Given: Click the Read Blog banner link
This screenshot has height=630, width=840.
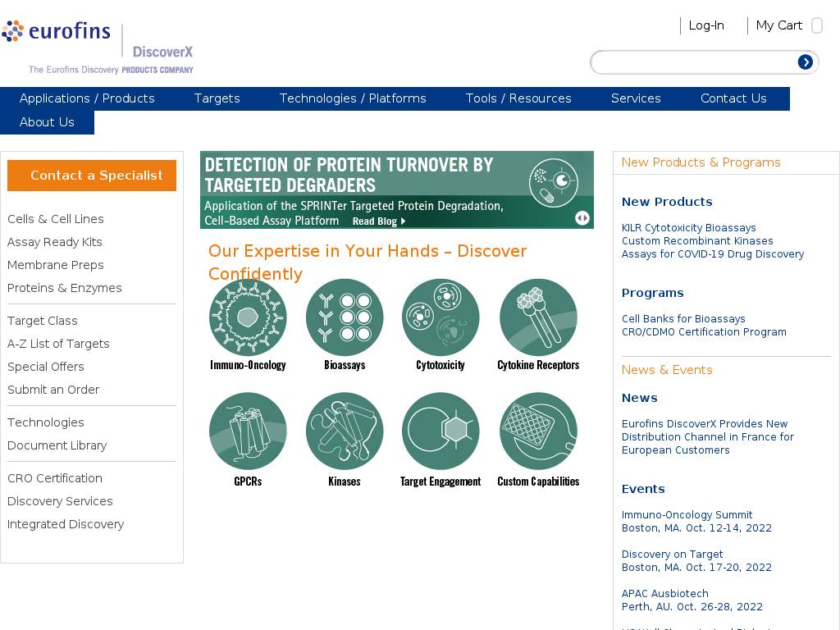Looking at the screenshot, I should click(x=378, y=221).
